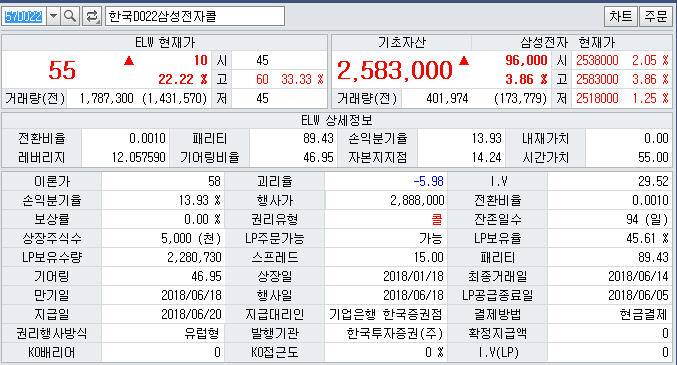
Task: Select LP공급종료일 date 2018/06/05
Action: coord(638,295)
